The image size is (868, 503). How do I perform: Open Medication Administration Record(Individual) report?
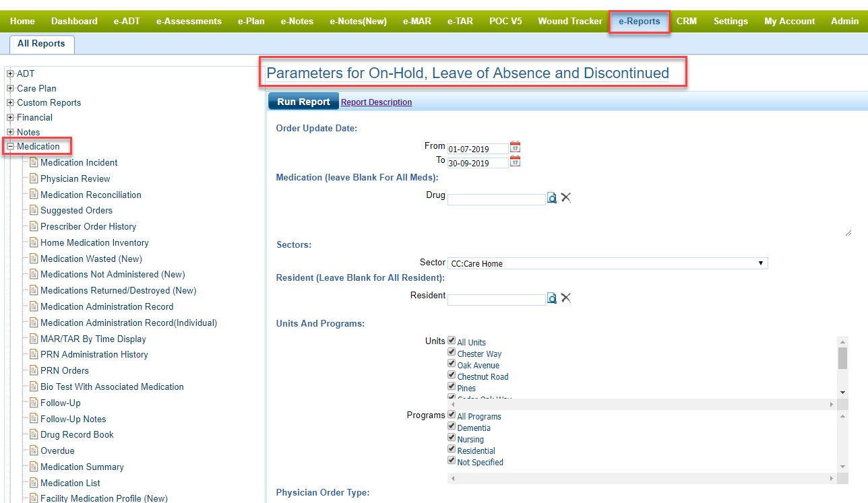click(129, 323)
